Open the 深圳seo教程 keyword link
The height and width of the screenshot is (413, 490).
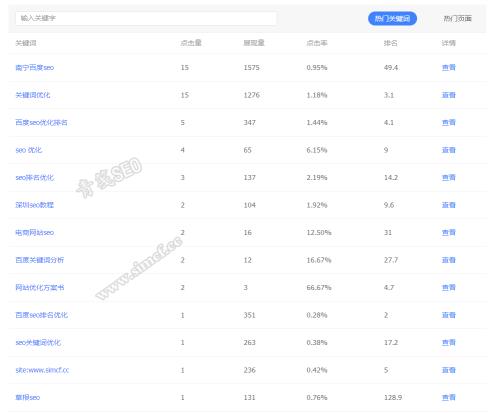coord(35,205)
